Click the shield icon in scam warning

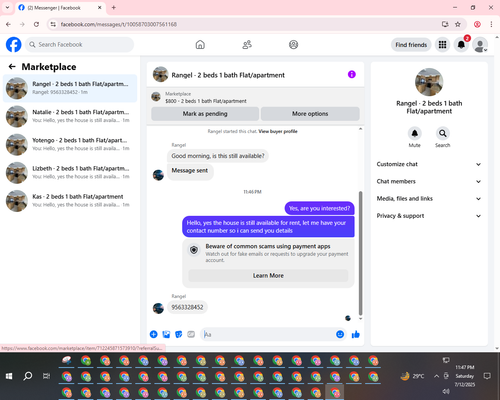194,250
